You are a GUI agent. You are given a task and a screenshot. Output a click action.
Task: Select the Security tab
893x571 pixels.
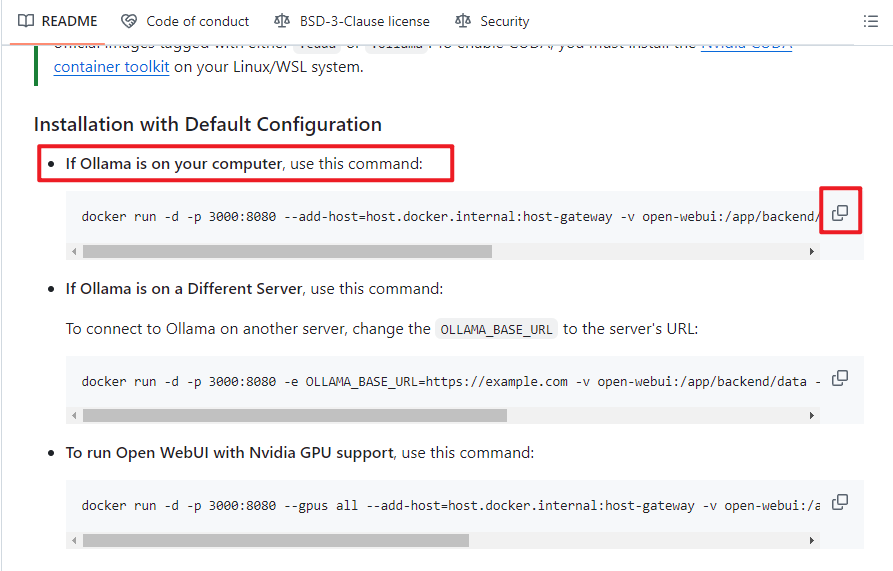[x=492, y=21]
